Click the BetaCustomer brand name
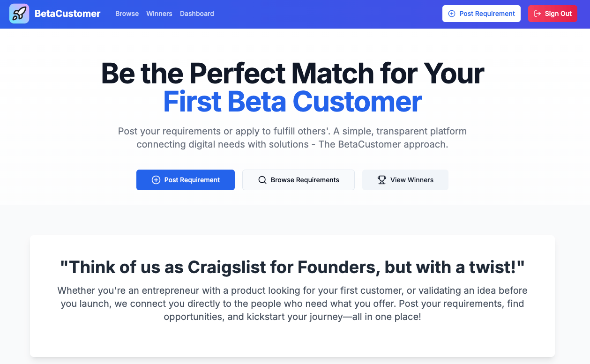This screenshot has height=364, width=590. point(67,14)
